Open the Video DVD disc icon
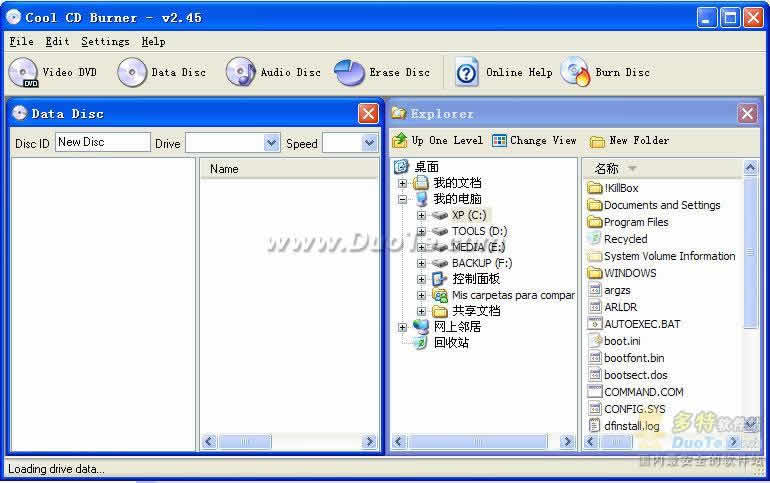 (24, 73)
